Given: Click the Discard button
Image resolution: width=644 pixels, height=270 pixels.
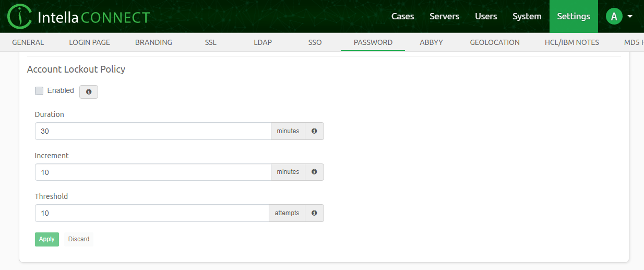Looking at the screenshot, I should coord(79,239).
